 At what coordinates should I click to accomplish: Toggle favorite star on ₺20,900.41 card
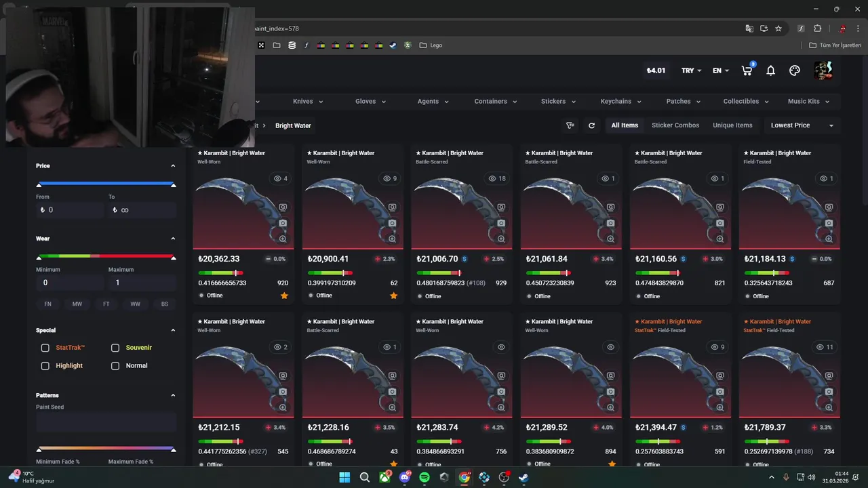point(393,296)
